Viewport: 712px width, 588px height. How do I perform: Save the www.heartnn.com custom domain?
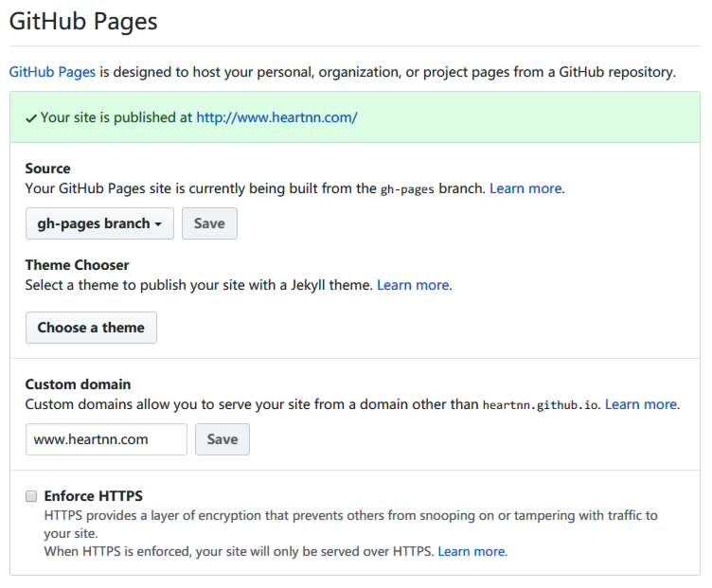[x=222, y=439]
